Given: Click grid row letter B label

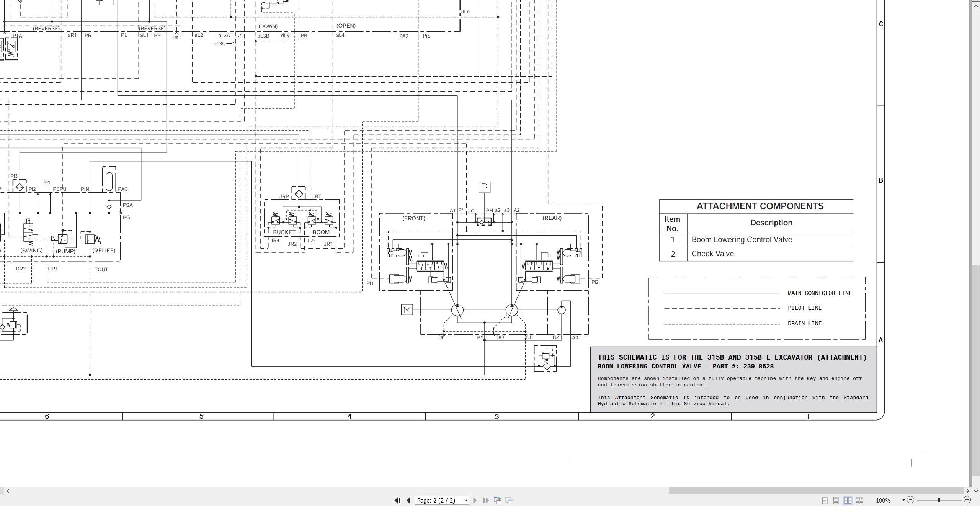Looking at the screenshot, I should coord(881,180).
